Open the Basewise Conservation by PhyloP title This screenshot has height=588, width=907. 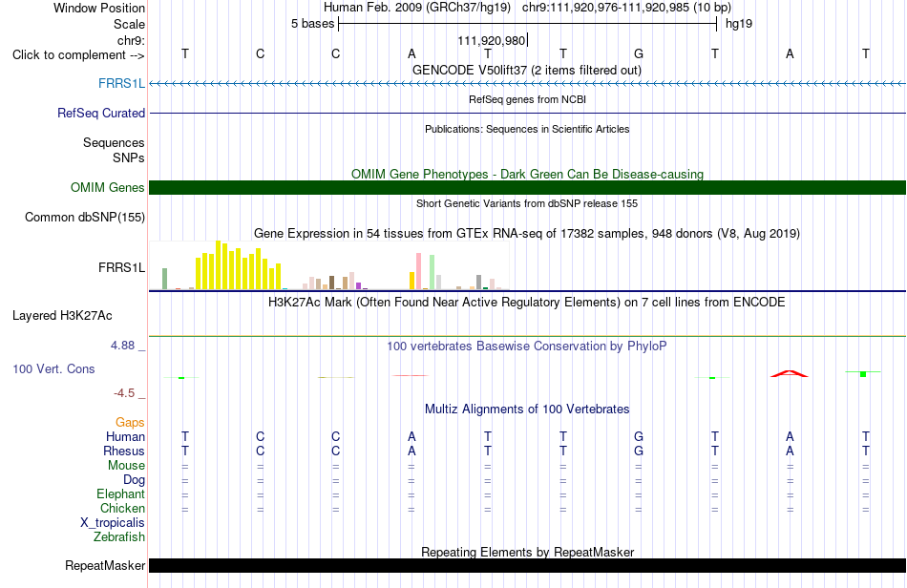point(527,346)
